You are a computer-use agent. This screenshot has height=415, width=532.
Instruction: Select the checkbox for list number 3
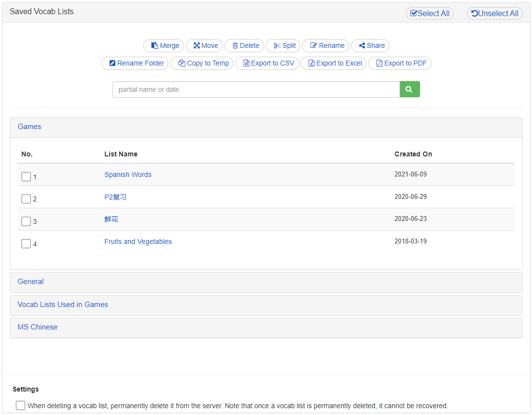point(26,221)
